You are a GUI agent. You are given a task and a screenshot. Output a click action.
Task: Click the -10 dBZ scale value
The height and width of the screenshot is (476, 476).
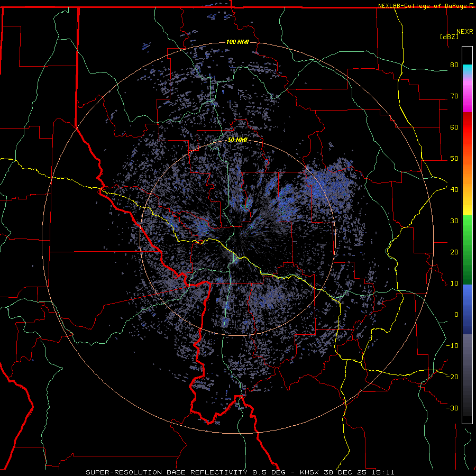click(x=452, y=346)
